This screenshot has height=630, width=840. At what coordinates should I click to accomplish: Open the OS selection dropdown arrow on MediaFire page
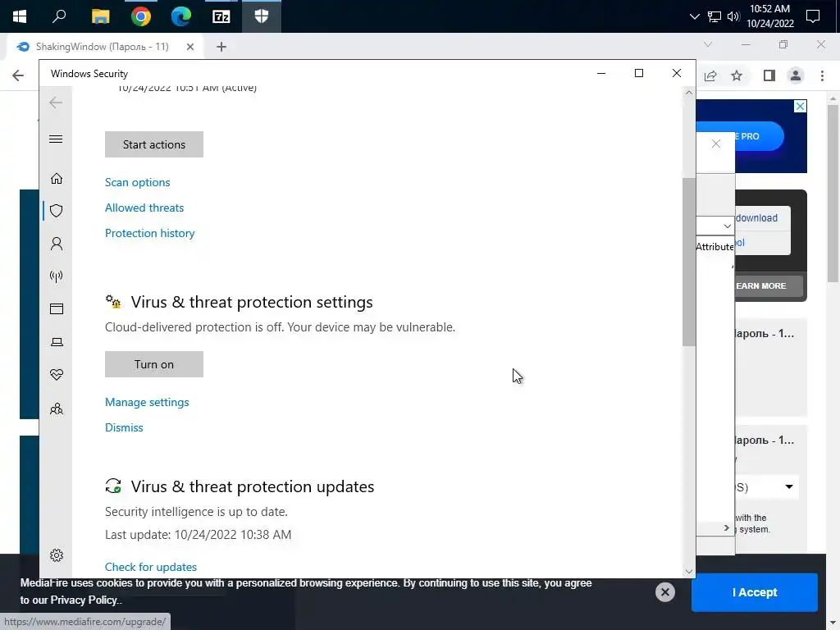click(x=789, y=487)
